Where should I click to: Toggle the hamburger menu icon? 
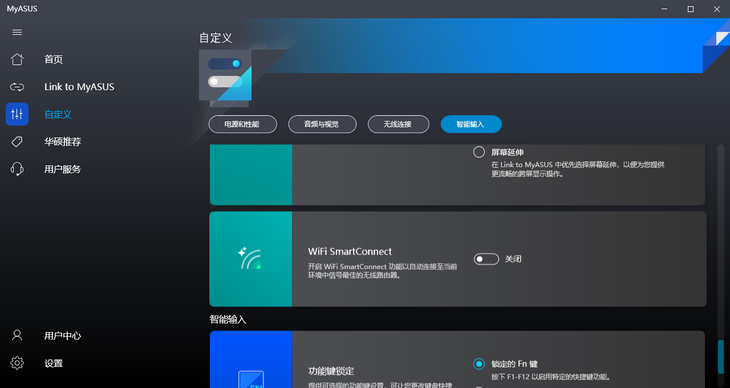[17, 32]
